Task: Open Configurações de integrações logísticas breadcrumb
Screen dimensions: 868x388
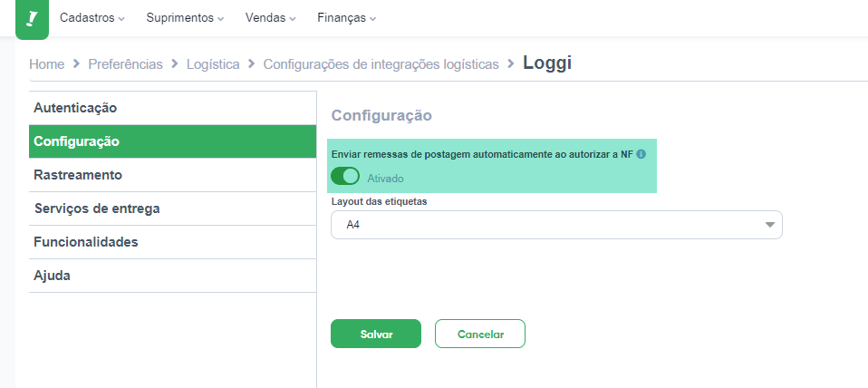Action: click(x=381, y=64)
